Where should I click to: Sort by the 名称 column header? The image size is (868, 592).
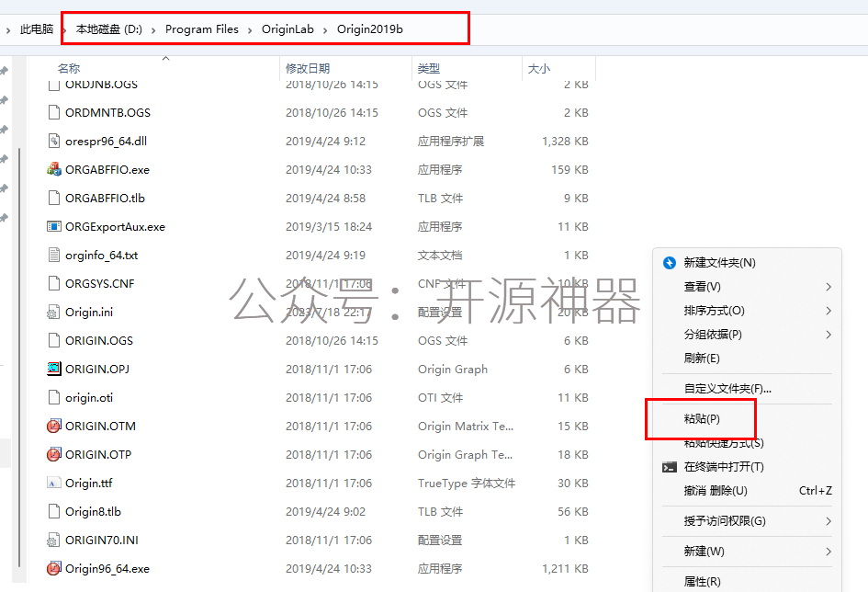tap(69, 68)
